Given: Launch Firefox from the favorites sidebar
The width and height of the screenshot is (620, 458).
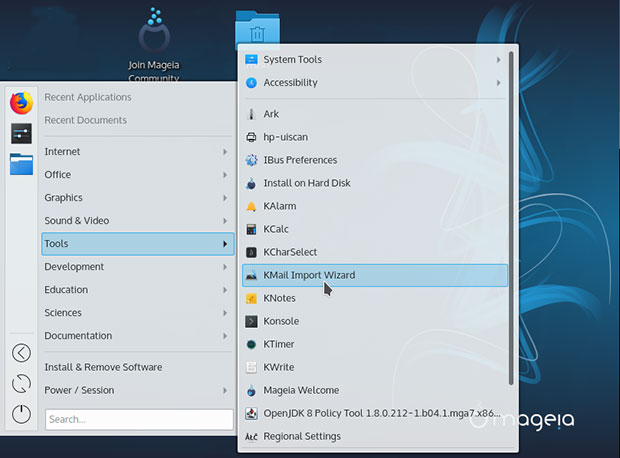Looking at the screenshot, I should click(21, 103).
